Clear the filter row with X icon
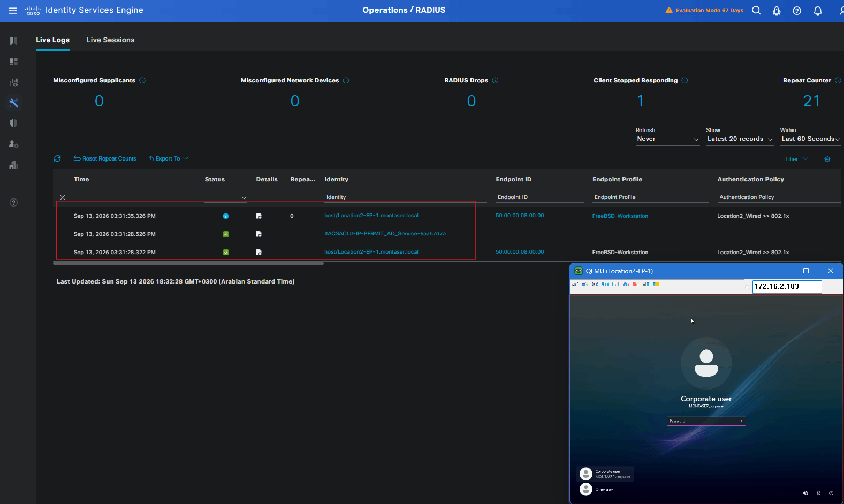Image resolution: width=844 pixels, height=504 pixels. [x=63, y=197]
